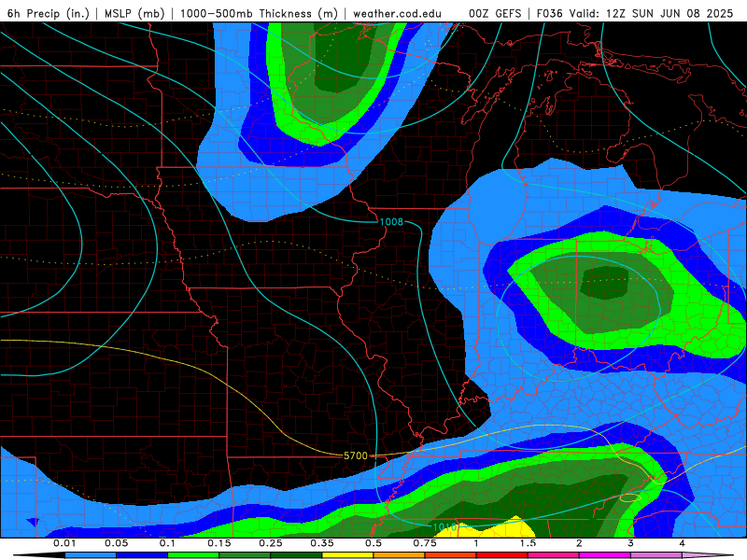Click the 1010 isobar label
Screen dimensions: 747x560
tap(444, 527)
